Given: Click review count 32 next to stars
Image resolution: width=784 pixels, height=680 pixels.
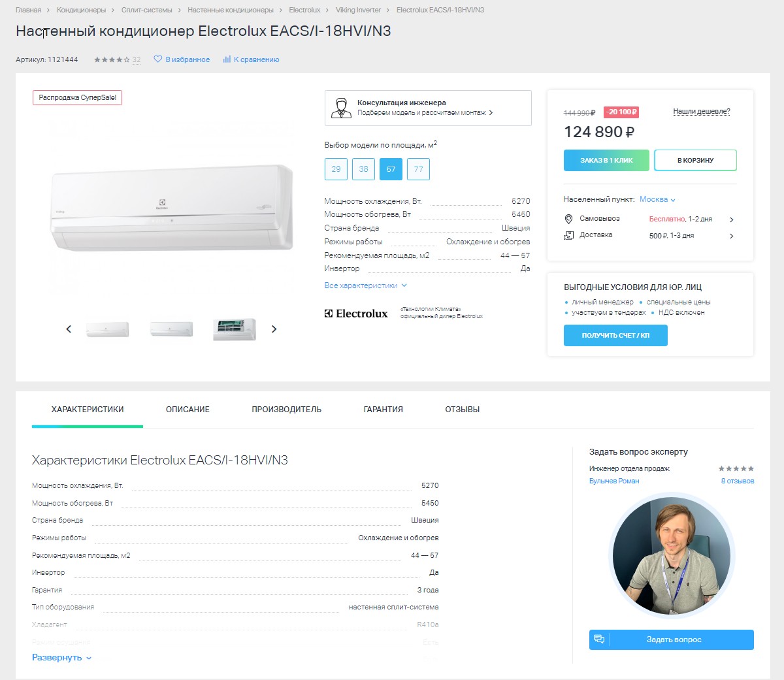Looking at the screenshot, I should tap(137, 59).
